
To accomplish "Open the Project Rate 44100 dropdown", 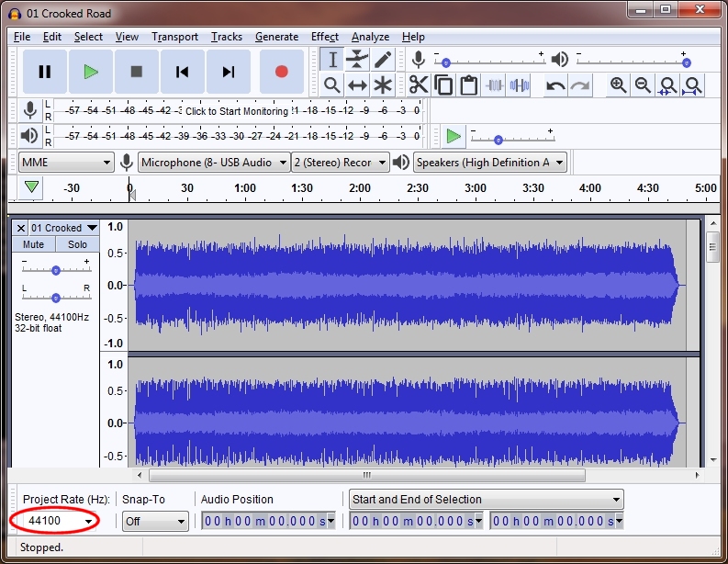I will click(88, 521).
